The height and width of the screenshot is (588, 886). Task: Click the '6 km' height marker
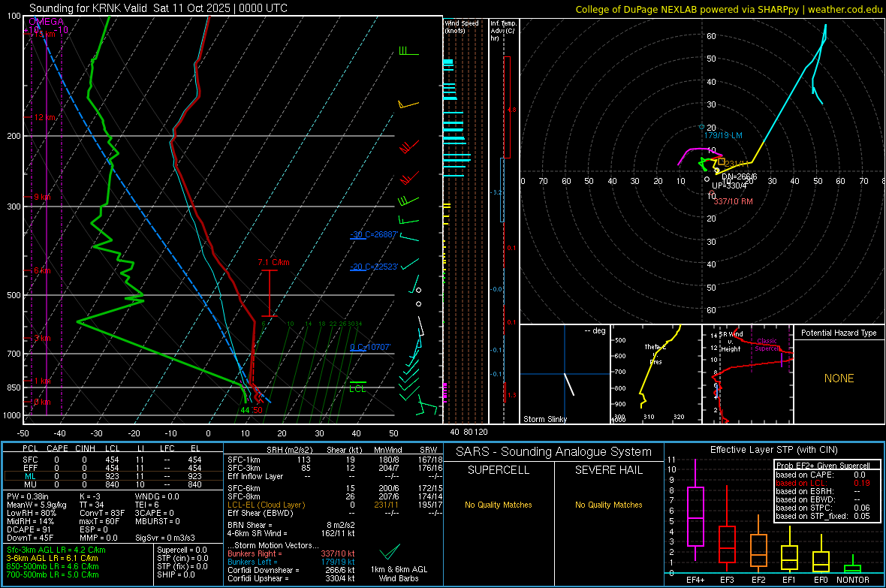42,271
